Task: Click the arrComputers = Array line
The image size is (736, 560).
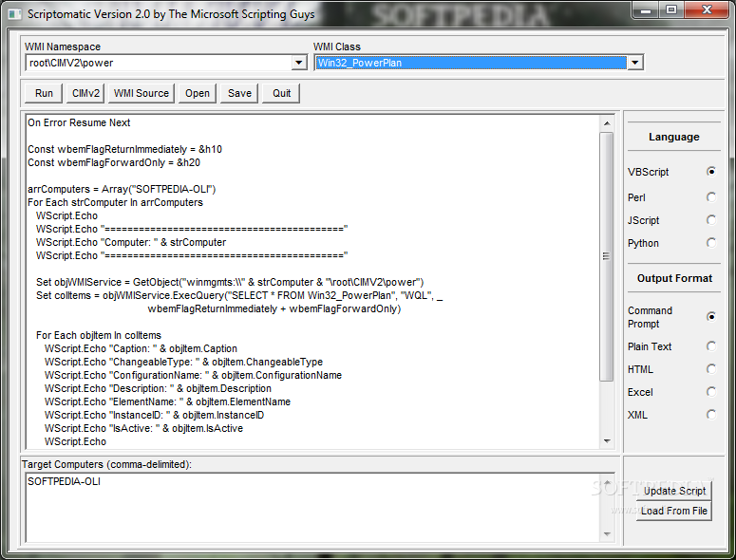Action: 122,190
